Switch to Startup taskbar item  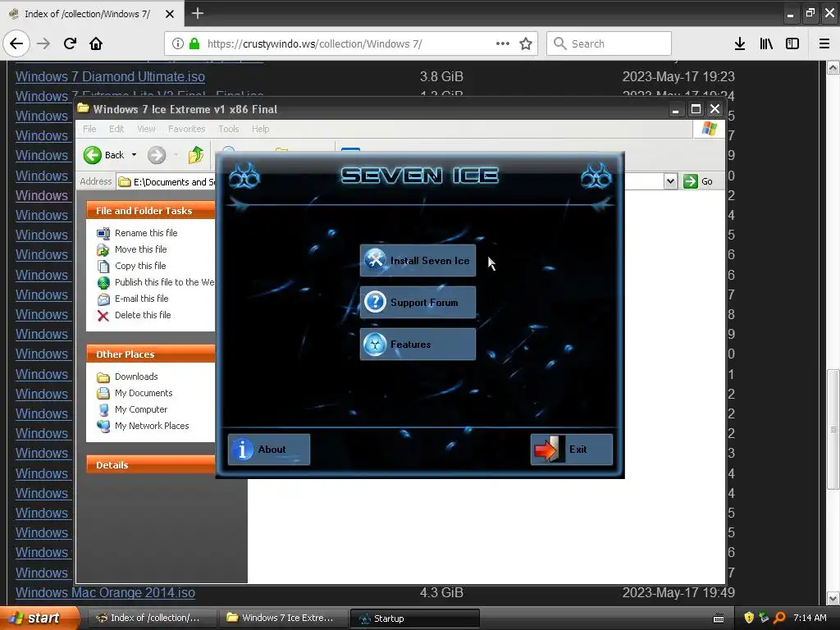(414, 619)
